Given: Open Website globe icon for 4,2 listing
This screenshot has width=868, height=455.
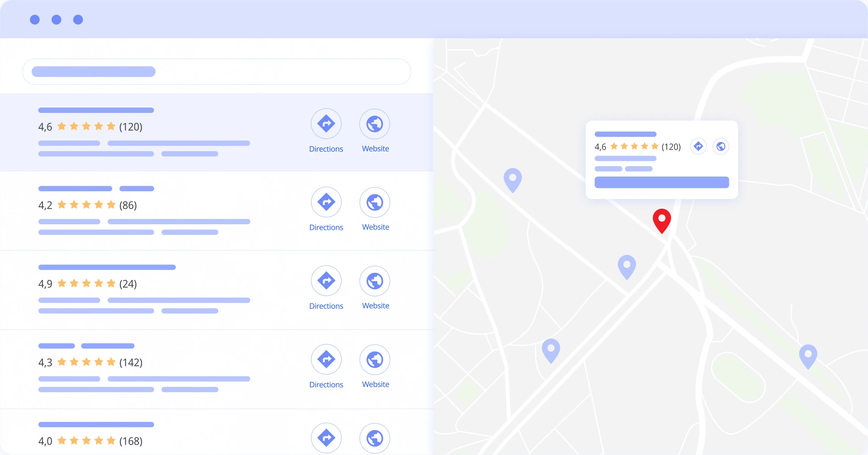Looking at the screenshot, I should [374, 202].
